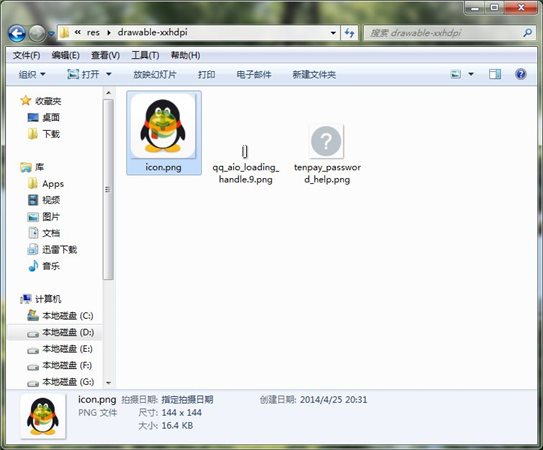Click the change view icon
Image resolution: width=543 pixels, height=450 pixels.
coord(455,74)
